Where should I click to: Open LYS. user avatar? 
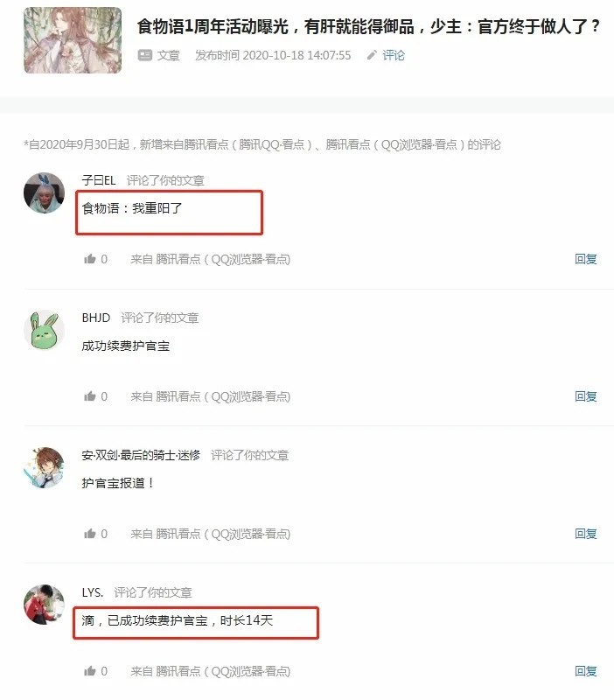[44, 605]
